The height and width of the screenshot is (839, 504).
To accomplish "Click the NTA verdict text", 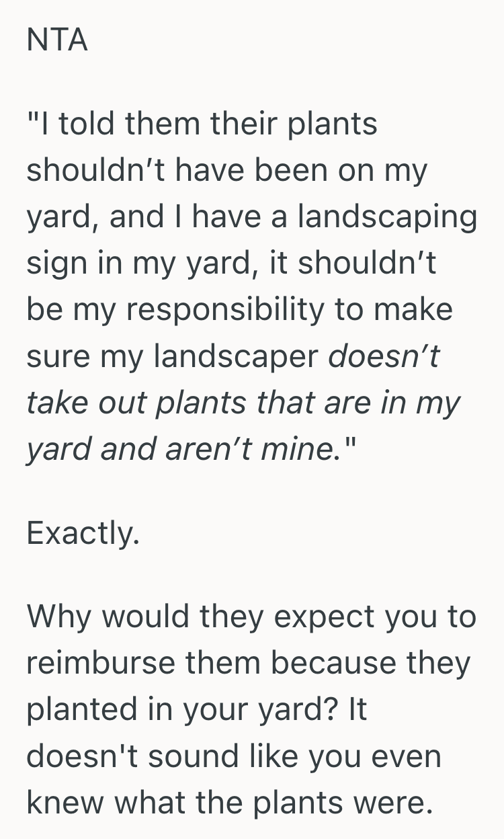I will tap(57, 41).
